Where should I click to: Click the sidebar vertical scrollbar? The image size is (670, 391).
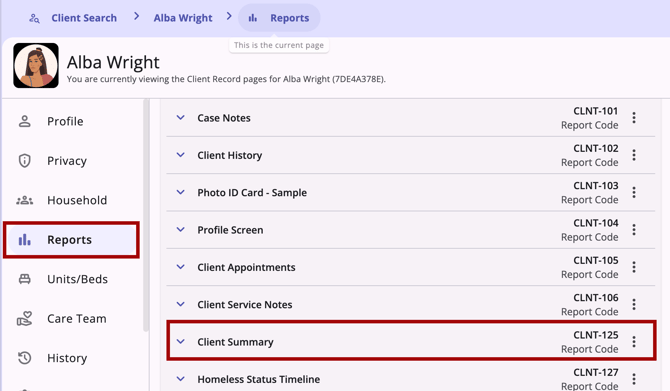(146, 215)
